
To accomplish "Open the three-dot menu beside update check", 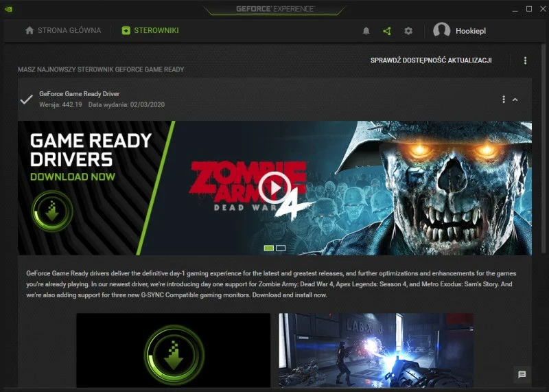I will point(525,60).
